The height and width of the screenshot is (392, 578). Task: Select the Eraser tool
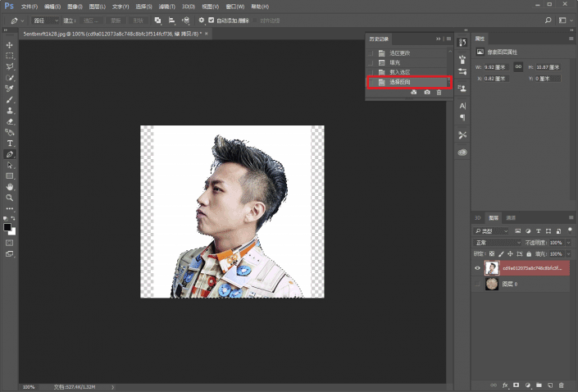[10, 121]
